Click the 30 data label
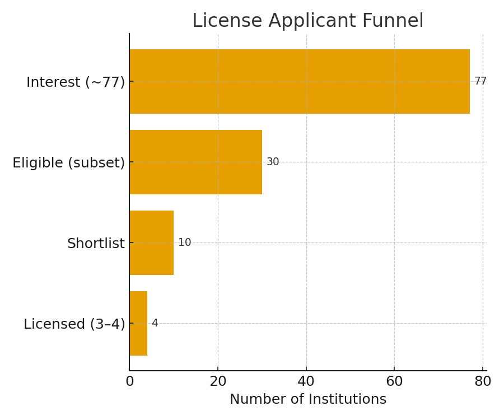Viewport: 504px width, 420px height. click(273, 162)
